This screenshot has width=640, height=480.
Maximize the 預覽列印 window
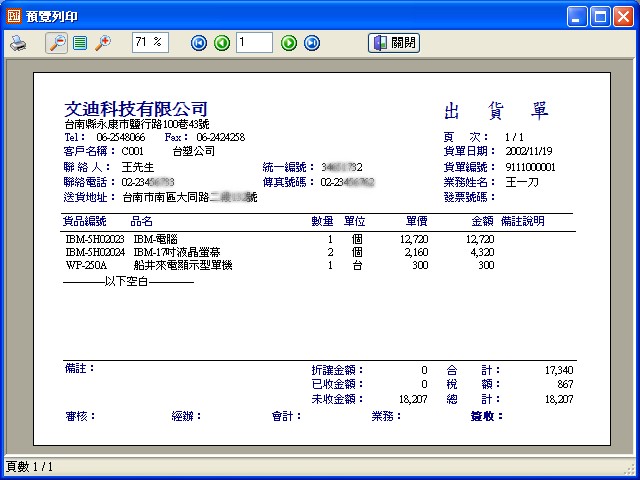(x=600, y=17)
